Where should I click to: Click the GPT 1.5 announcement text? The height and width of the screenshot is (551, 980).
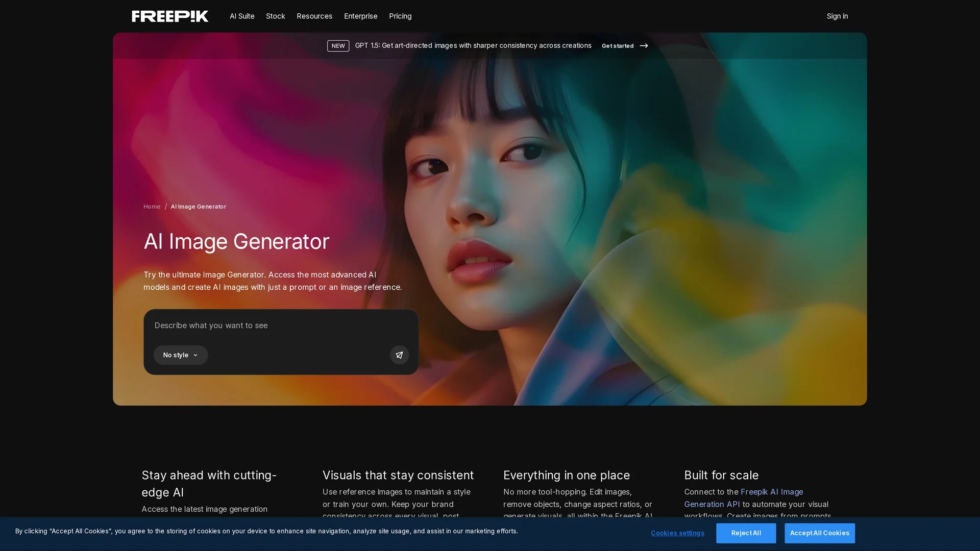[473, 45]
